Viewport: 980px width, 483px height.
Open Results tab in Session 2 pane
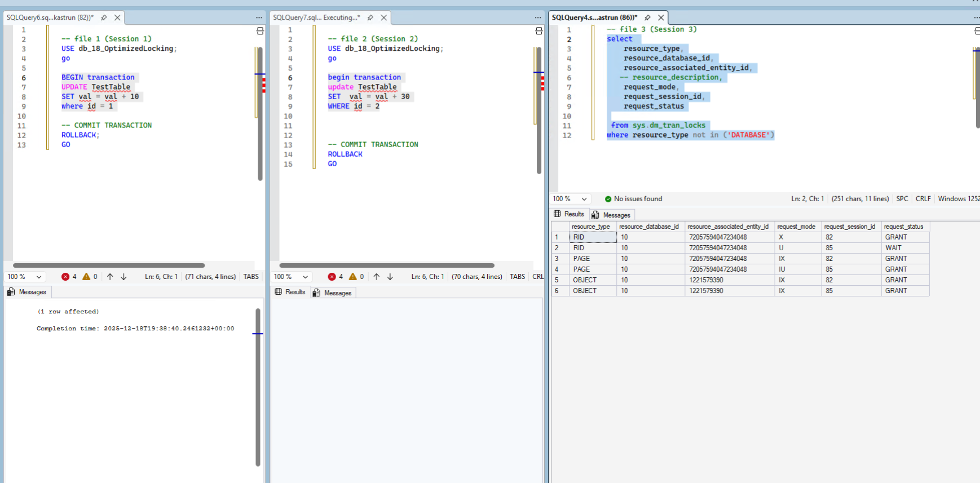(x=290, y=292)
